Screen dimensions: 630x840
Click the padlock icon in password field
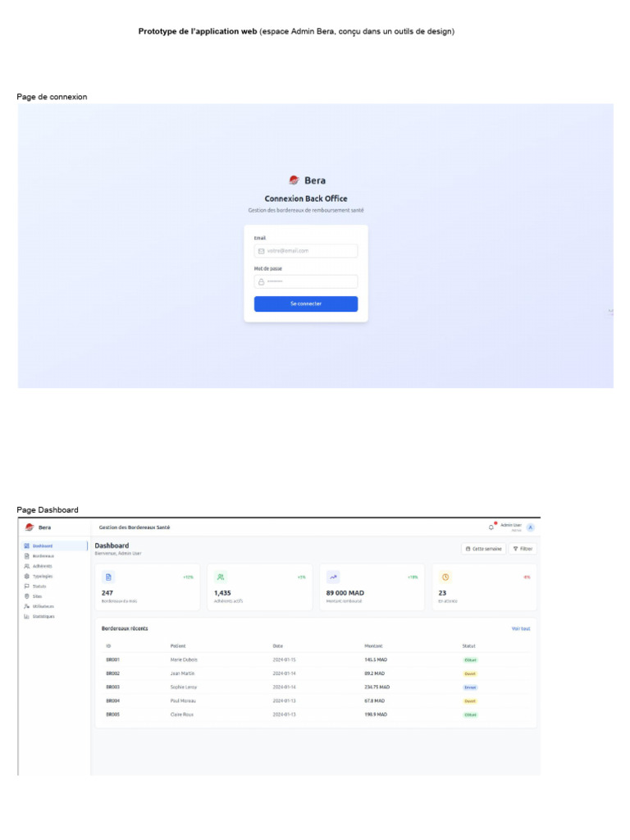[262, 282]
